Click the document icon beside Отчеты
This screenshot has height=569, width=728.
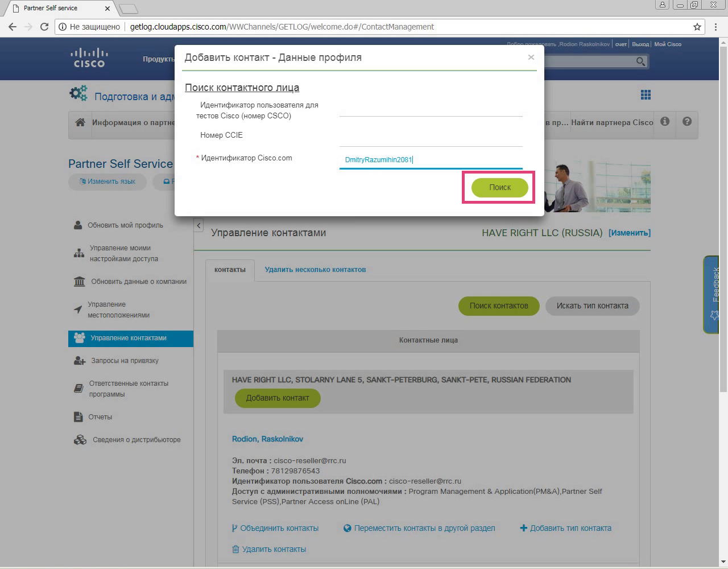point(78,417)
